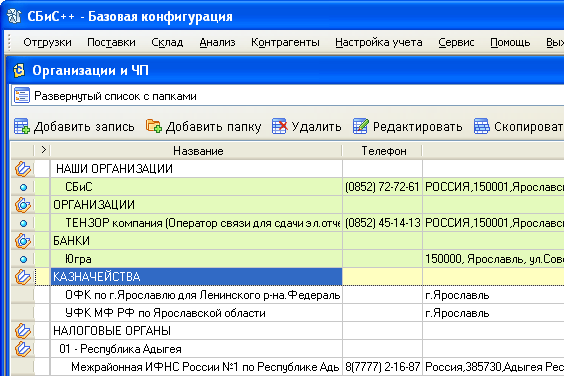Click the address cell in СБиС row
Viewport: 564px width, 376px height.
click(x=494, y=187)
